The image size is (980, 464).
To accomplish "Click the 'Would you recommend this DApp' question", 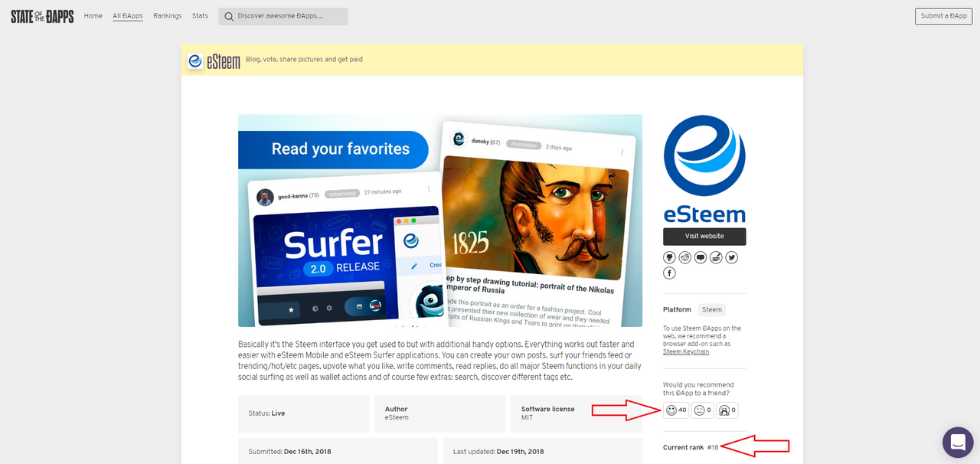I will (699, 389).
